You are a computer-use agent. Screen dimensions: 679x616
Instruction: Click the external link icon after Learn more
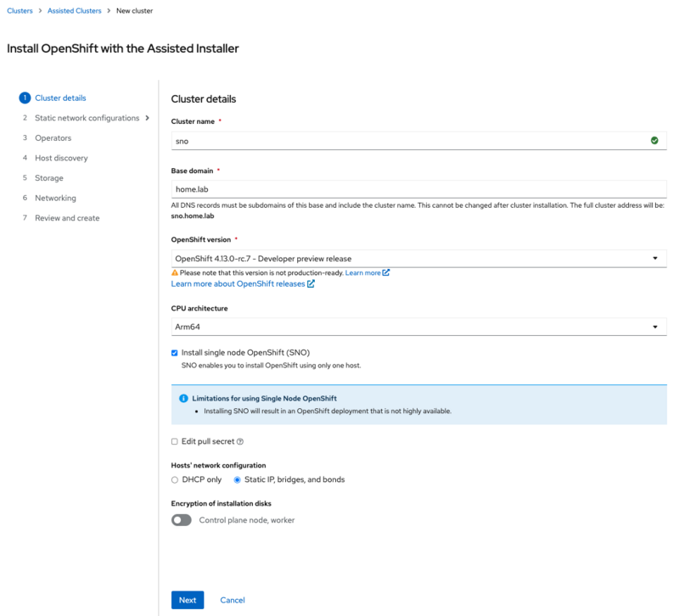coord(386,272)
